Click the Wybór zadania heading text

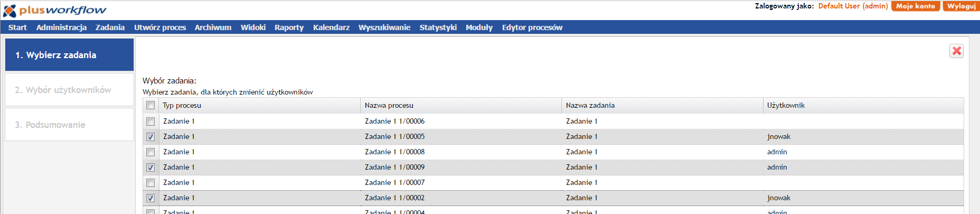pyautogui.click(x=169, y=81)
